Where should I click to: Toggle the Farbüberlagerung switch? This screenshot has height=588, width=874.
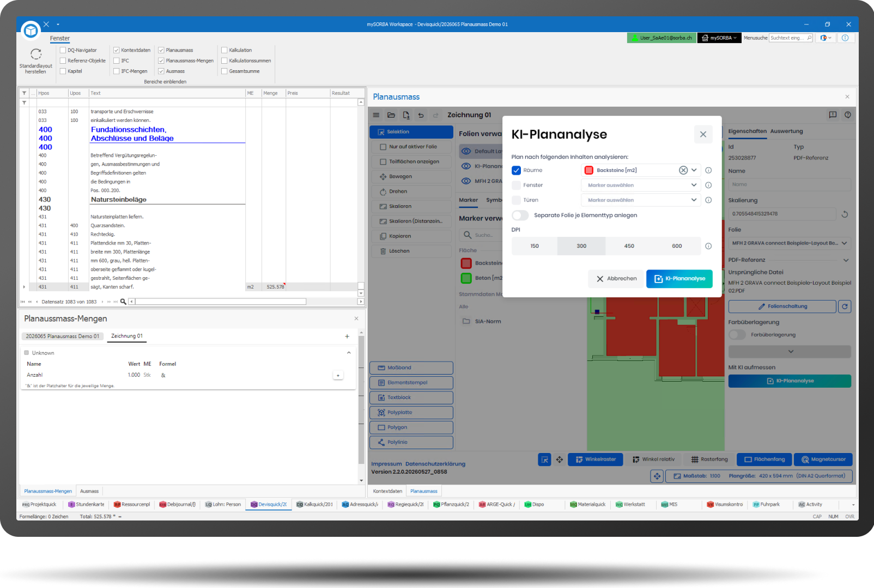tap(737, 335)
